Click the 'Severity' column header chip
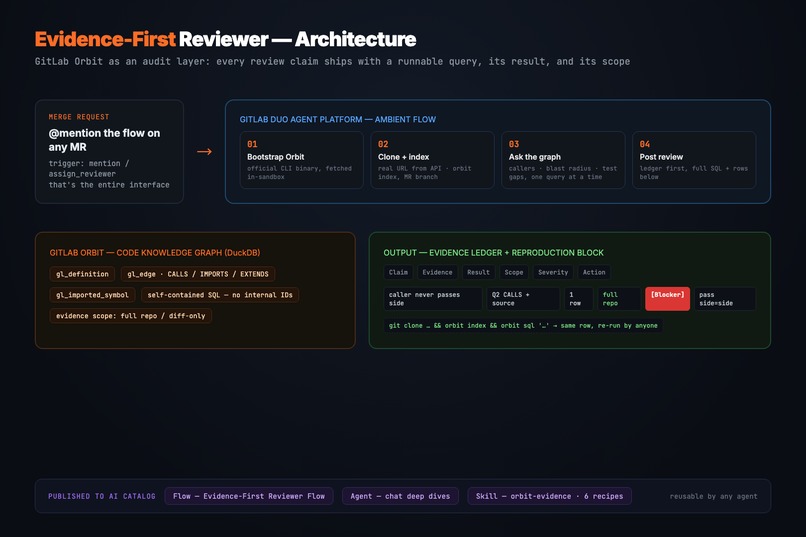This screenshot has height=537, width=806. point(553,272)
